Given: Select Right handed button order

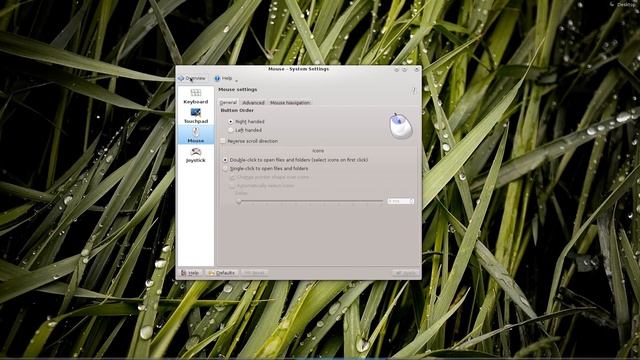Looking at the screenshot, I should 246,122.
